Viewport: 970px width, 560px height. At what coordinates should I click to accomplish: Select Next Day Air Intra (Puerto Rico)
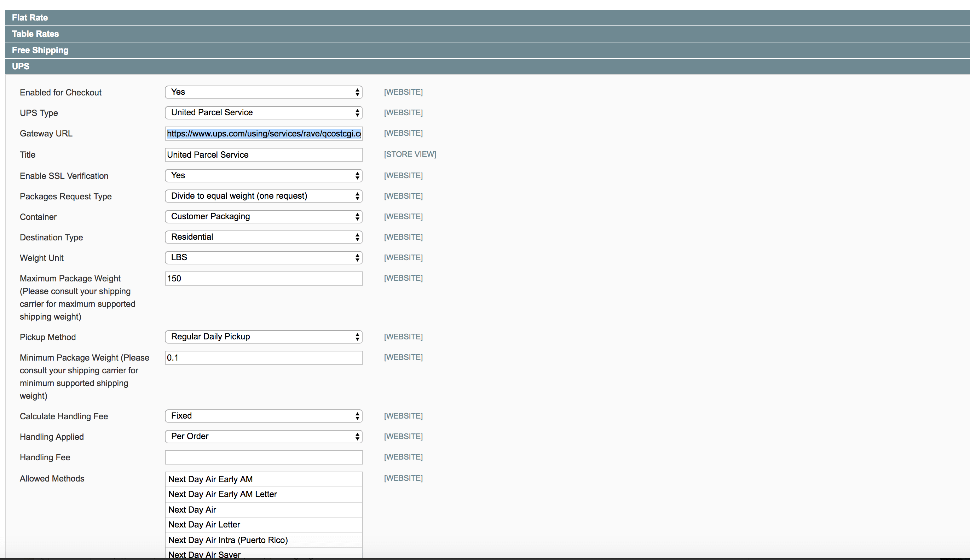point(264,540)
